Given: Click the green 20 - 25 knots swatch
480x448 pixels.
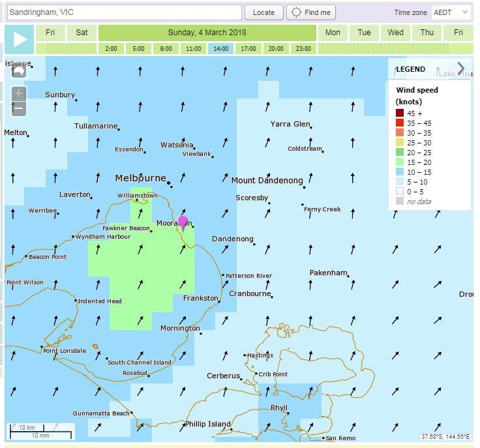Looking at the screenshot, I should (x=400, y=153).
